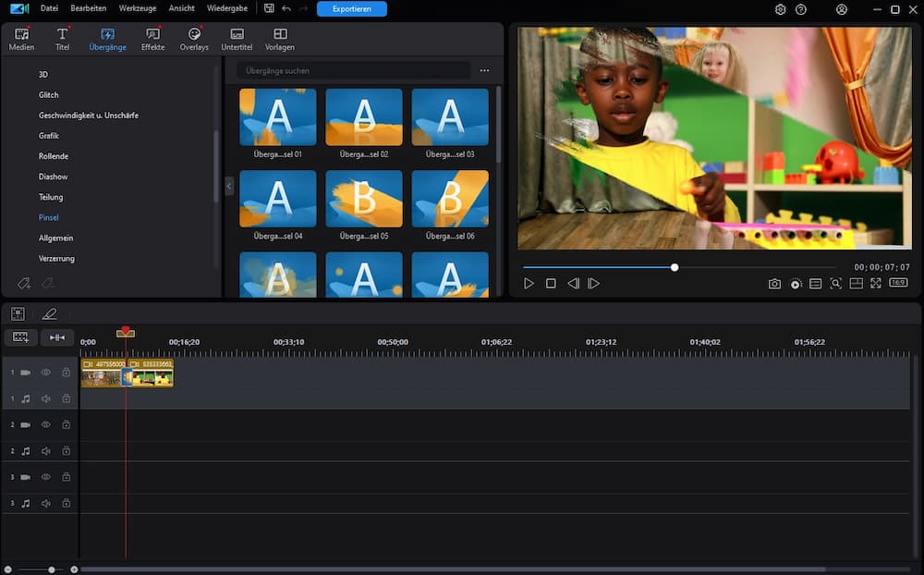This screenshot has width=924, height=575.
Task: Enter fullscreen preview mode
Action: (x=876, y=284)
